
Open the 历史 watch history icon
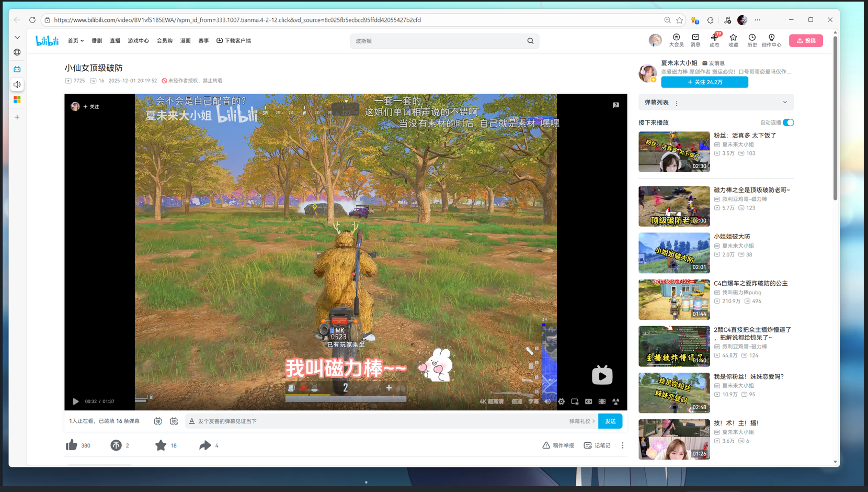coord(752,40)
